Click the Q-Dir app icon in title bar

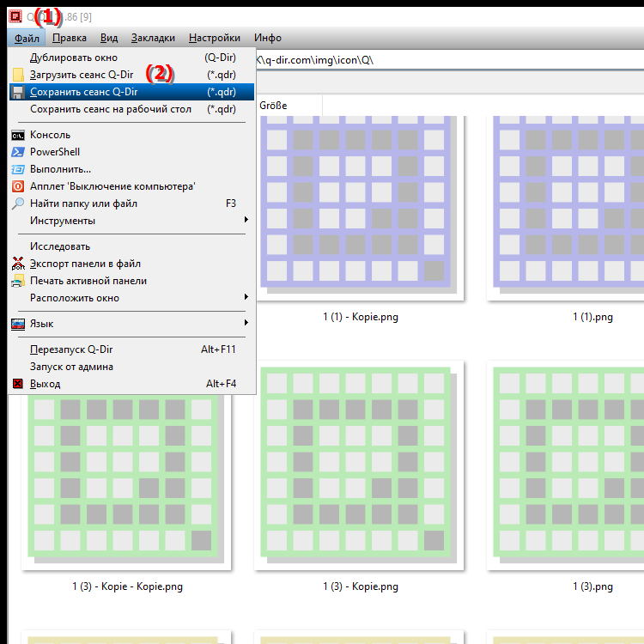(x=15, y=16)
